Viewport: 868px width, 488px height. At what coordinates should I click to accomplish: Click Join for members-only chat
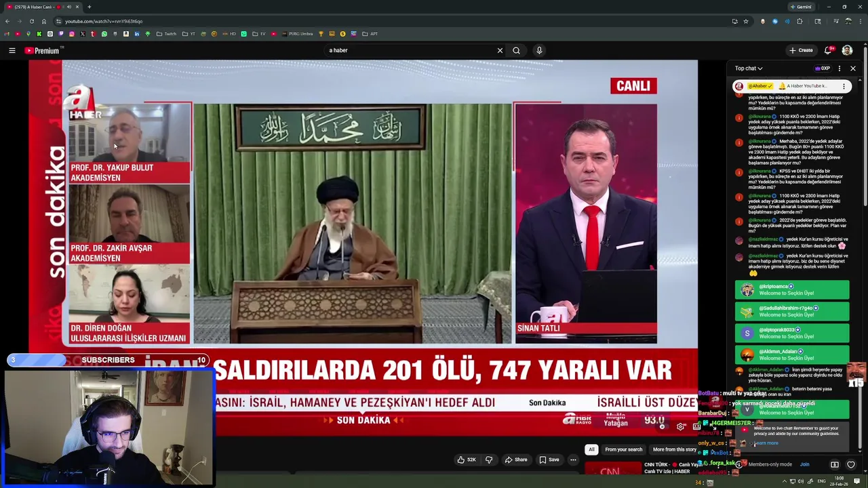[x=804, y=464]
